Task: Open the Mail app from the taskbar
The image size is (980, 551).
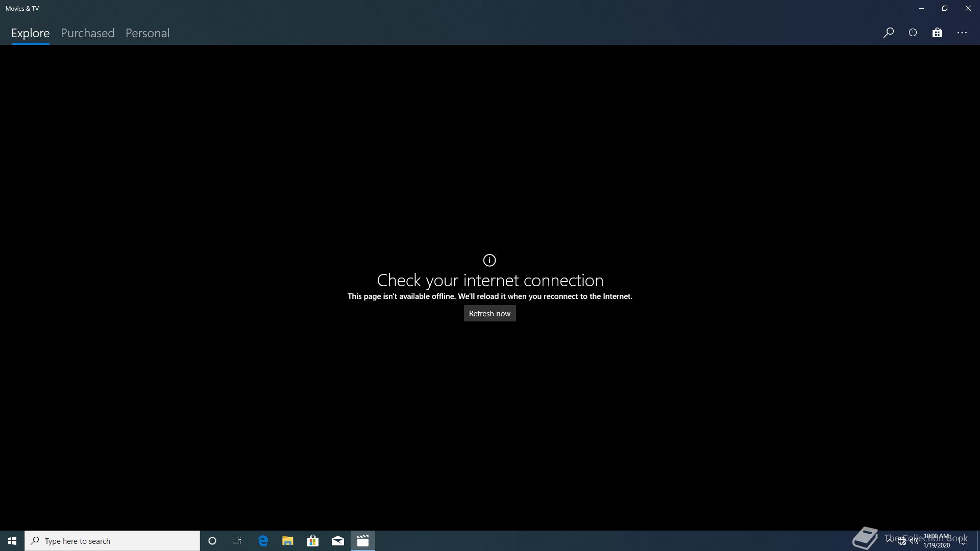Action: [338, 541]
